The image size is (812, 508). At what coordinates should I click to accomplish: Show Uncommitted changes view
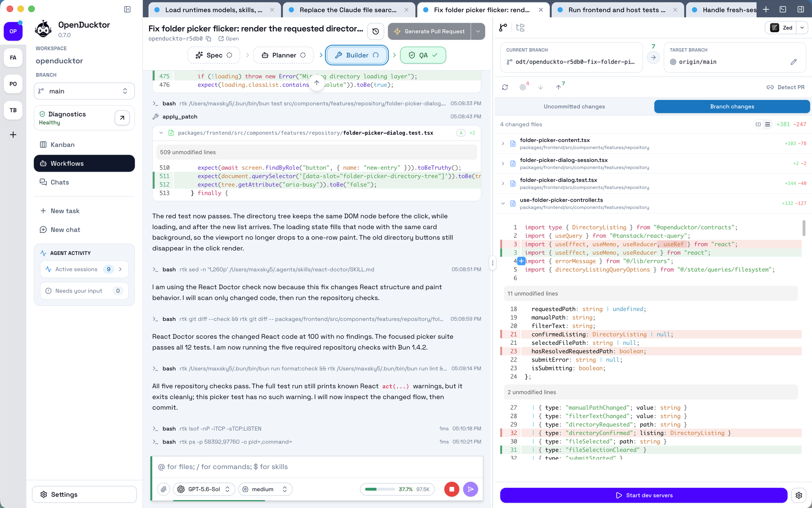pyautogui.click(x=574, y=107)
